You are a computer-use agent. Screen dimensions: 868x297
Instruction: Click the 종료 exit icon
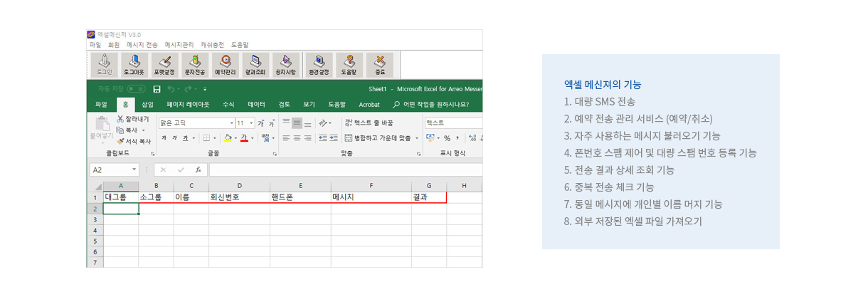click(380, 64)
